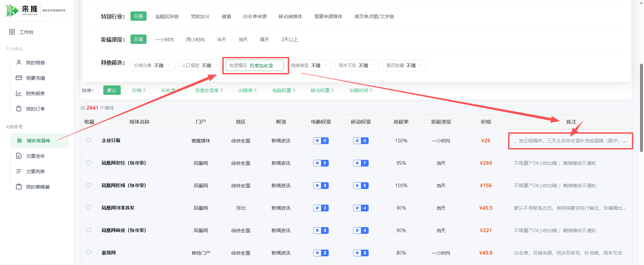Filter speed 半天

[x=221, y=40]
